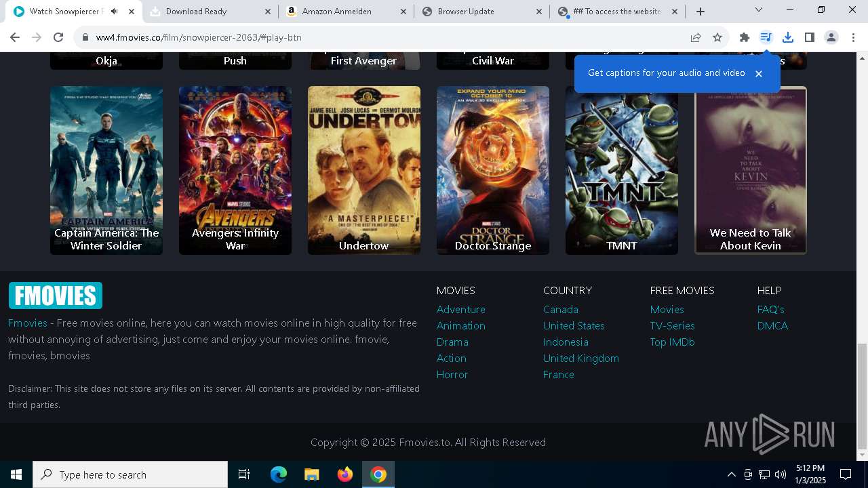Follow the Fmovies text link
868x488 pixels.
(x=28, y=323)
